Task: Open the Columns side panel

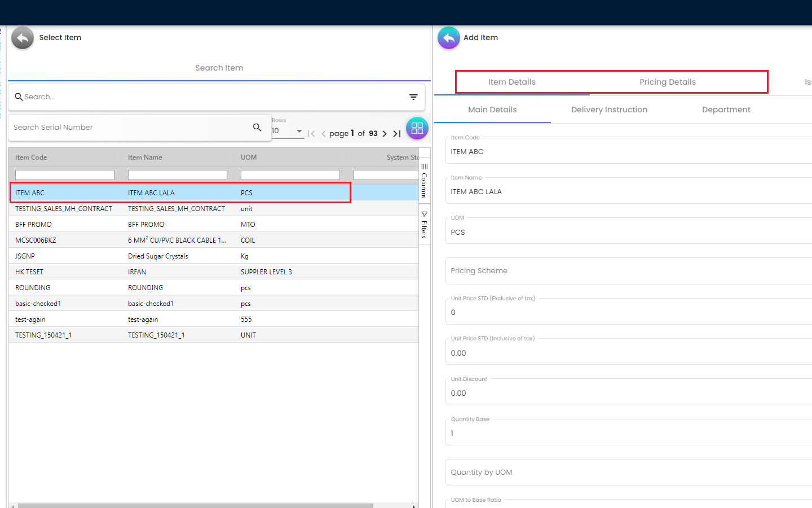Action: pyautogui.click(x=424, y=182)
